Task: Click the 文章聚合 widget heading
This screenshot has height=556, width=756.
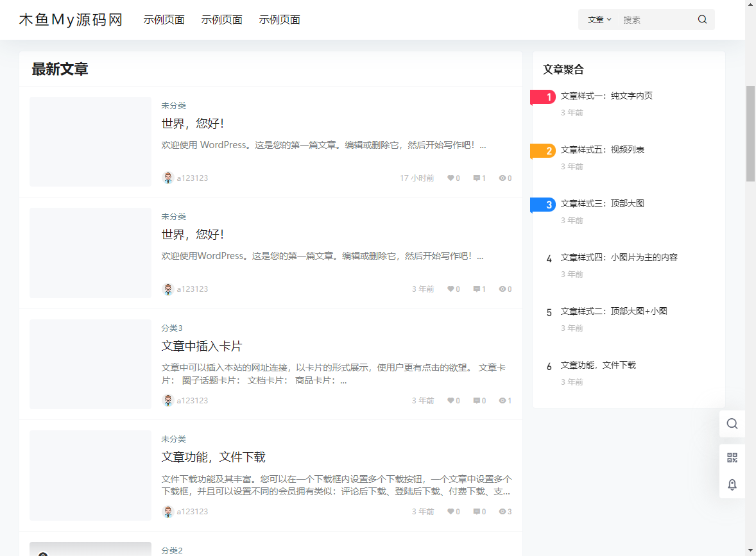Action: [x=563, y=69]
